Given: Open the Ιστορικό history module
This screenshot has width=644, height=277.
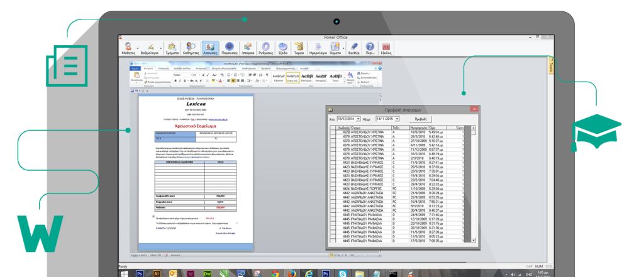Looking at the screenshot, I should [x=248, y=48].
